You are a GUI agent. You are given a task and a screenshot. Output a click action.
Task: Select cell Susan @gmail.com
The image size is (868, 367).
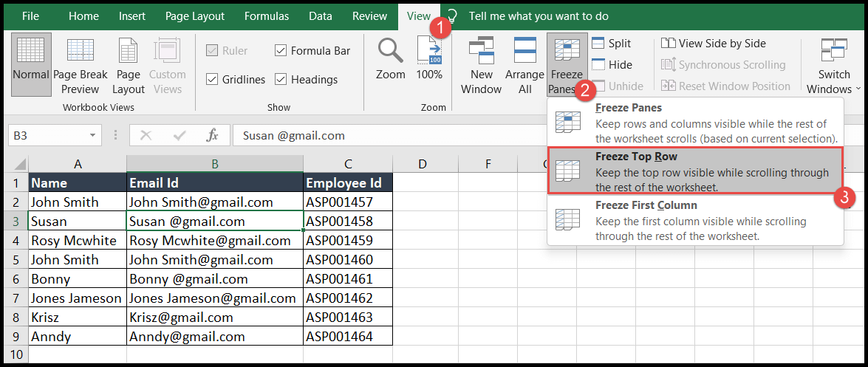tap(215, 222)
